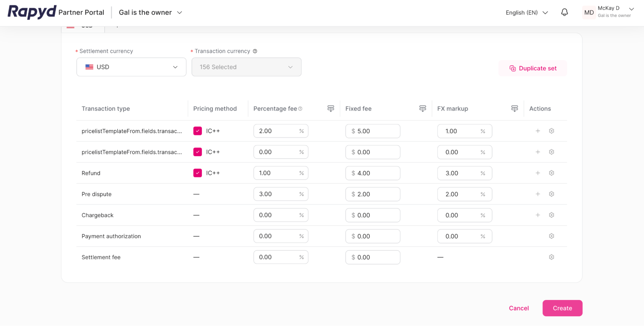Apply percentage fee value to all rows
Viewport: 644px width, 326px height.
331,108
